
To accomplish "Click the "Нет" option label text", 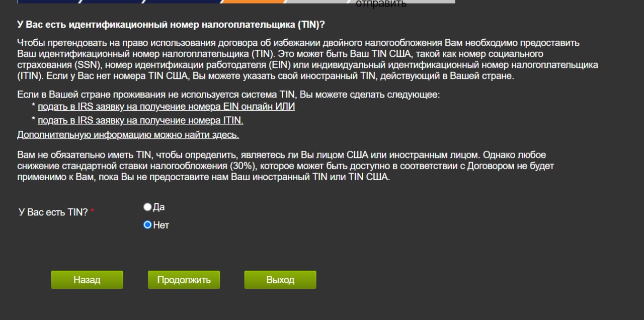I will (161, 225).
